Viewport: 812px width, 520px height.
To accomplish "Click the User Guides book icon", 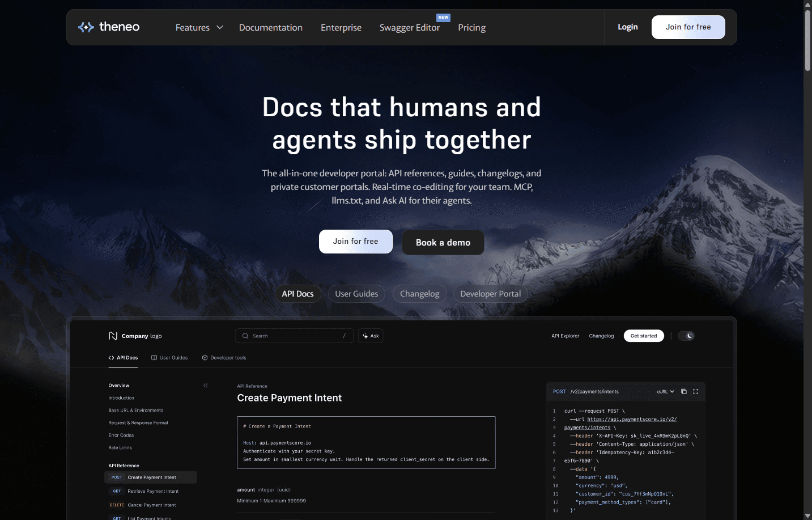I will coord(154,358).
